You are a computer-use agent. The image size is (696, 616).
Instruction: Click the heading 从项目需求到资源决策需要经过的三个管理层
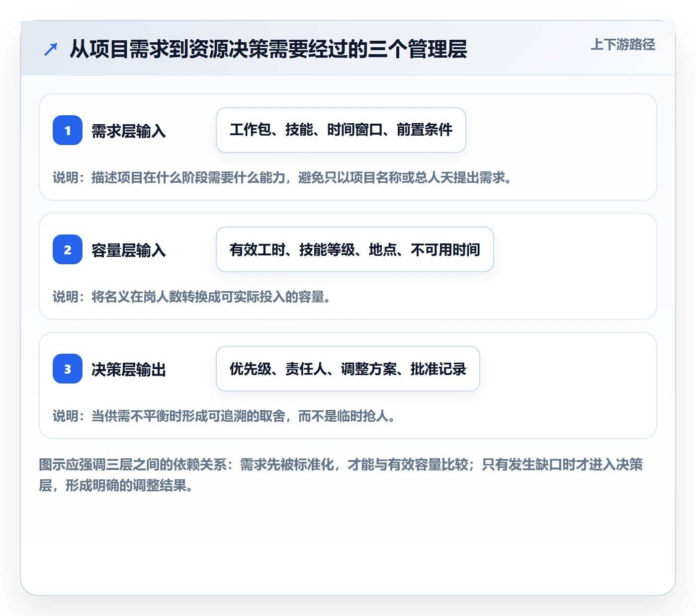pos(268,49)
